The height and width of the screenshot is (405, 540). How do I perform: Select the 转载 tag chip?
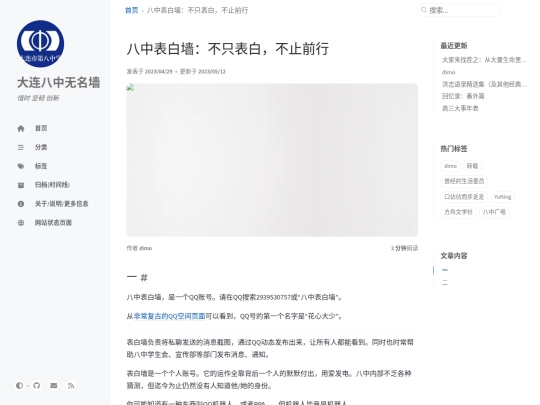click(x=472, y=166)
